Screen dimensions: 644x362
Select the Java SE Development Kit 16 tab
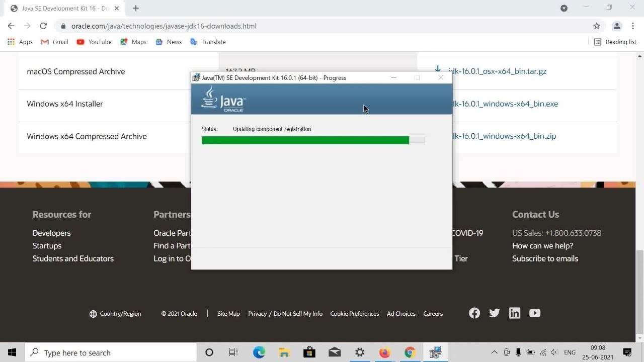(64, 9)
